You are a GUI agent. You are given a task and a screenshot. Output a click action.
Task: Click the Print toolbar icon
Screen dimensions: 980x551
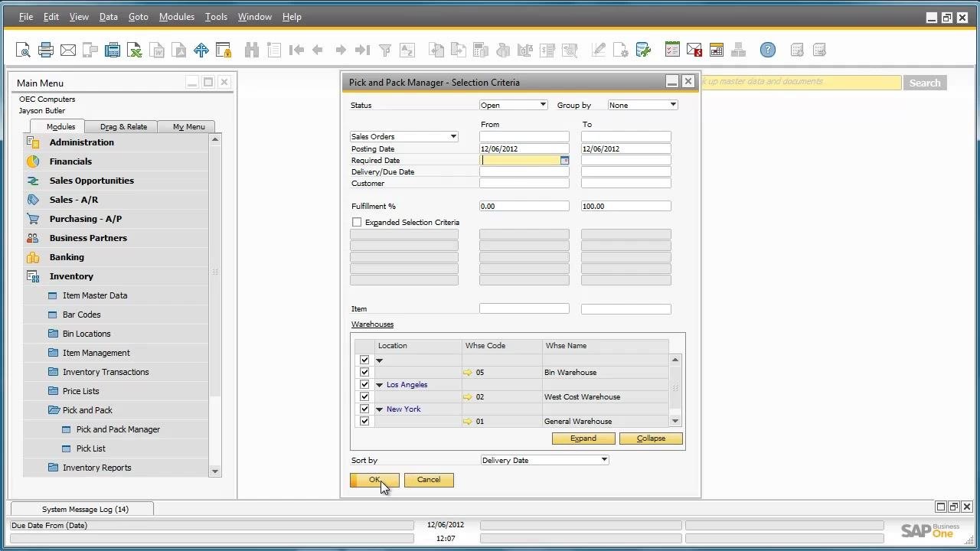(46, 51)
